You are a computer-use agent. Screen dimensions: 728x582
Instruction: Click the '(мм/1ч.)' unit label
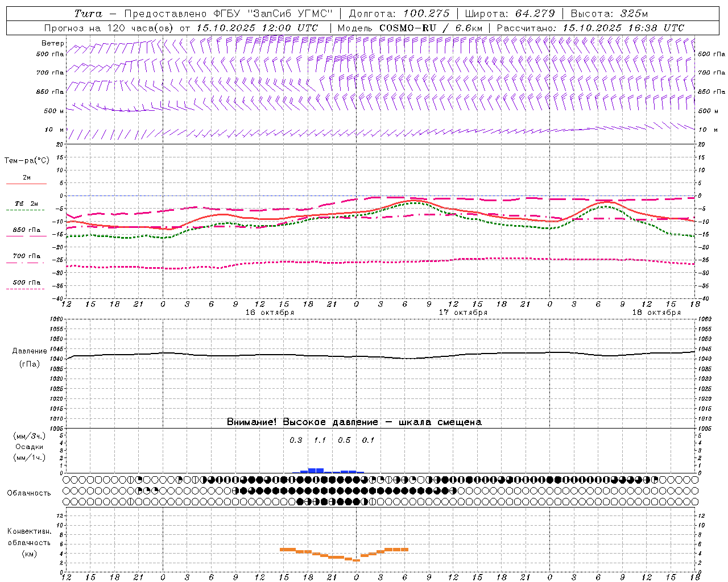tap(29, 458)
